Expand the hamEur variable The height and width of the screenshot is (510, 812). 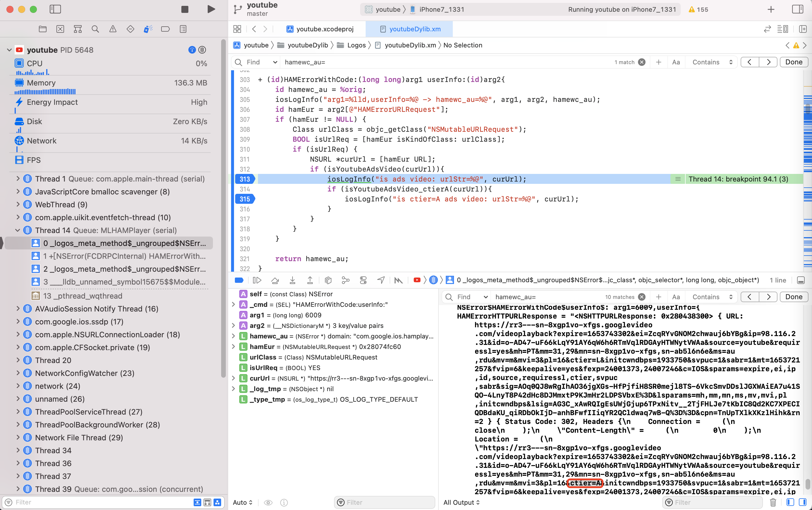[233, 347]
